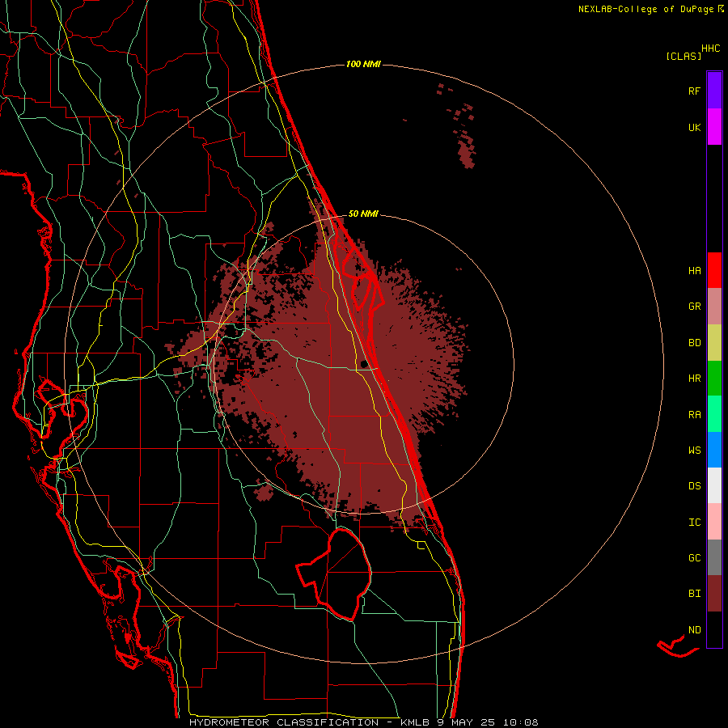Click the HYDROMETEOR CLASSIFICATION caption text
The width and height of the screenshot is (728, 728).
[x=284, y=722]
